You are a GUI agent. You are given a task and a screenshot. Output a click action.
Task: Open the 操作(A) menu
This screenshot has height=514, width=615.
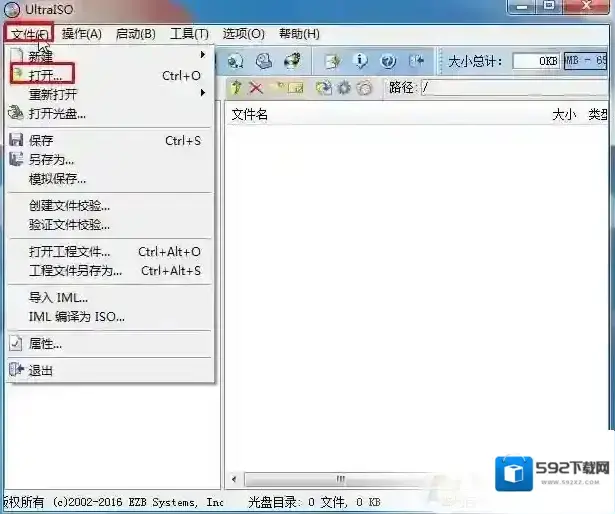pyautogui.click(x=81, y=34)
